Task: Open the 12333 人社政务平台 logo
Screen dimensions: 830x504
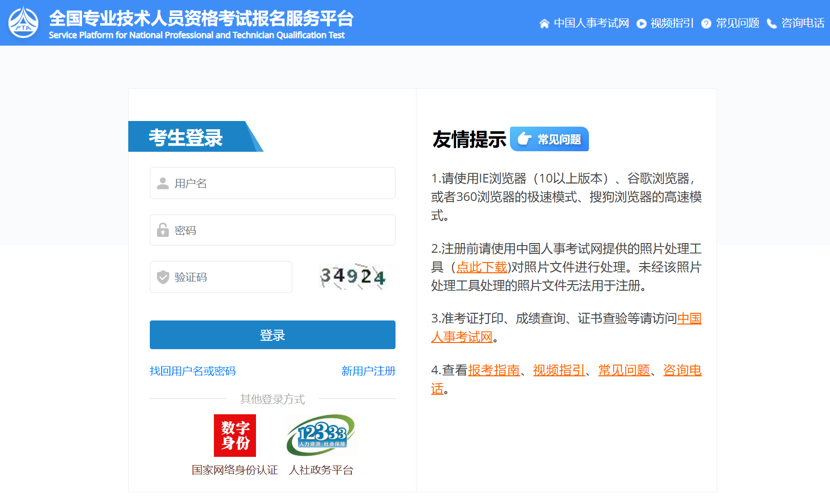Action: [321, 435]
